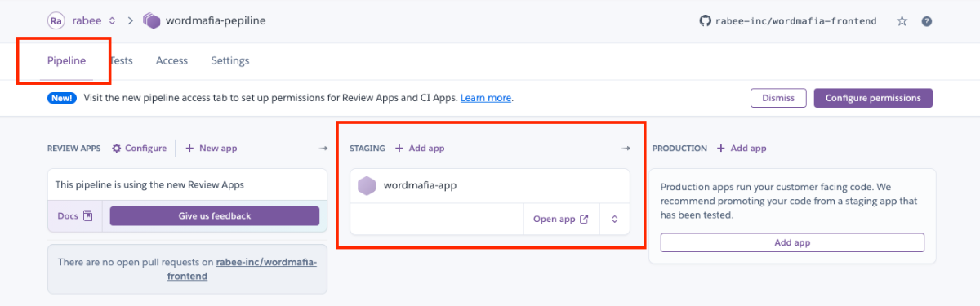Click rabee team name in breadcrumb
Image resolution: width=980 pixels, height=306 pixels.
pyautogui.click(x=87, y=20)
